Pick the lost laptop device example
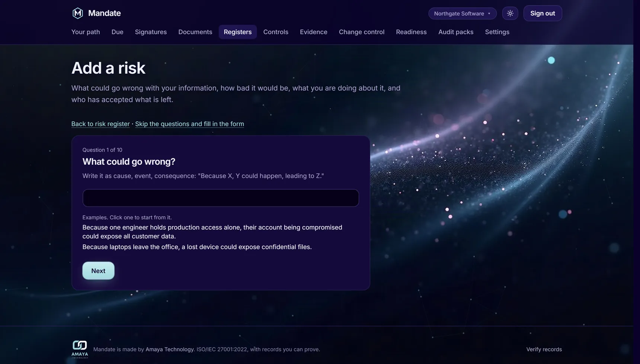The image size is (640, 364). (197, 247)
